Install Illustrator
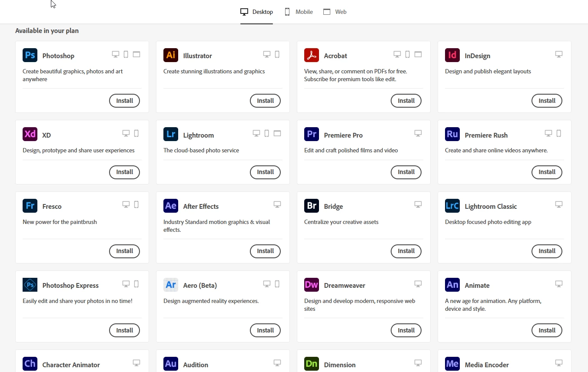This screenshot has height=372, width=588. (x=265, y=101)
